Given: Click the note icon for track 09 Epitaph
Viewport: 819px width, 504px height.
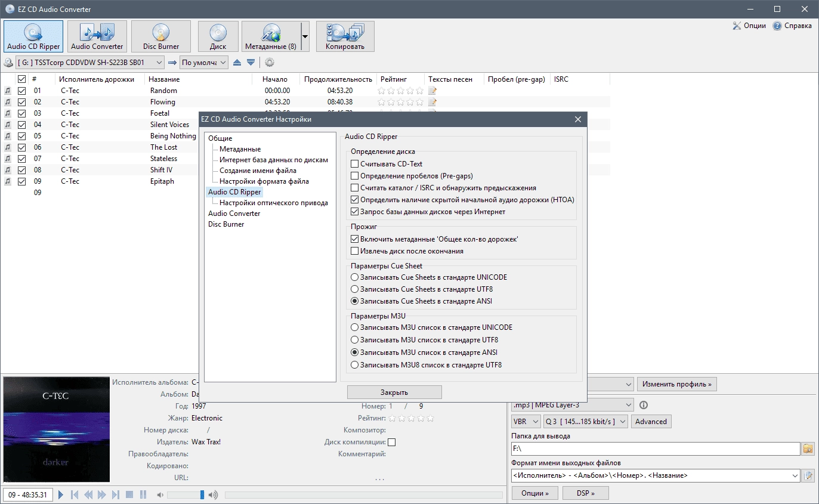Looking at the screenshot, I should 8,181.
